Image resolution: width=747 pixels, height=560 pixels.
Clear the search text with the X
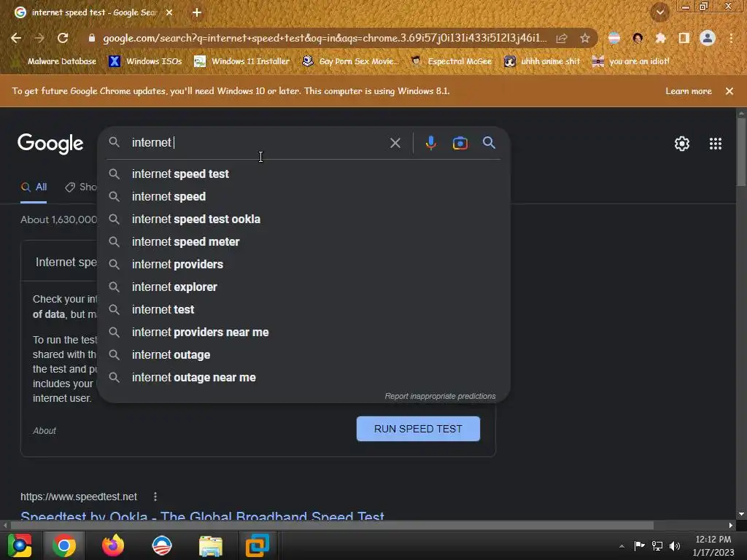(x=395, y=143)
